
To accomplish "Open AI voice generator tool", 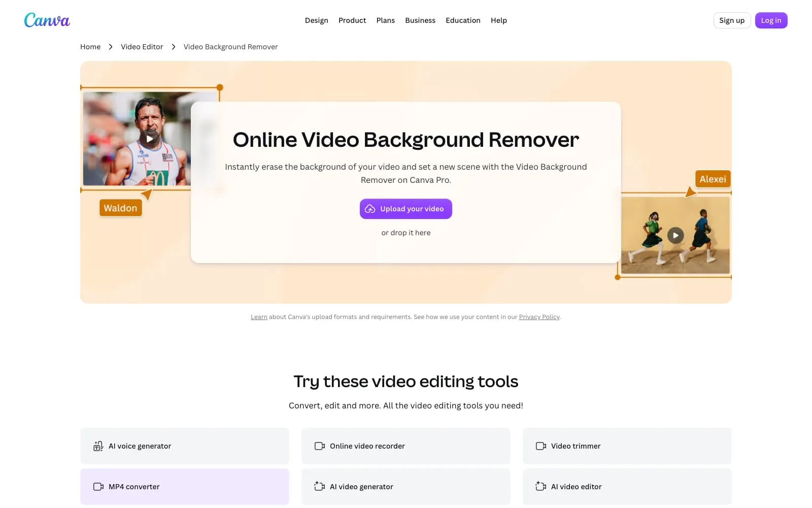I will click(185, 446).
